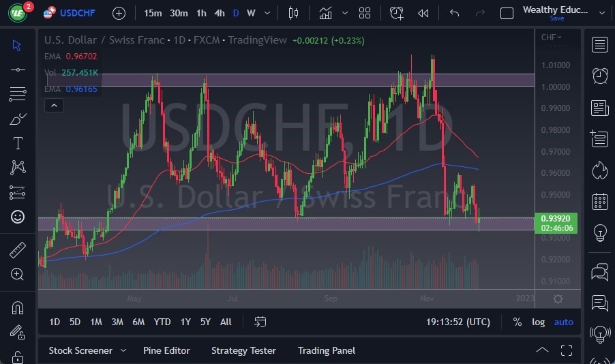Set date range to 3M

click(117, 322)
